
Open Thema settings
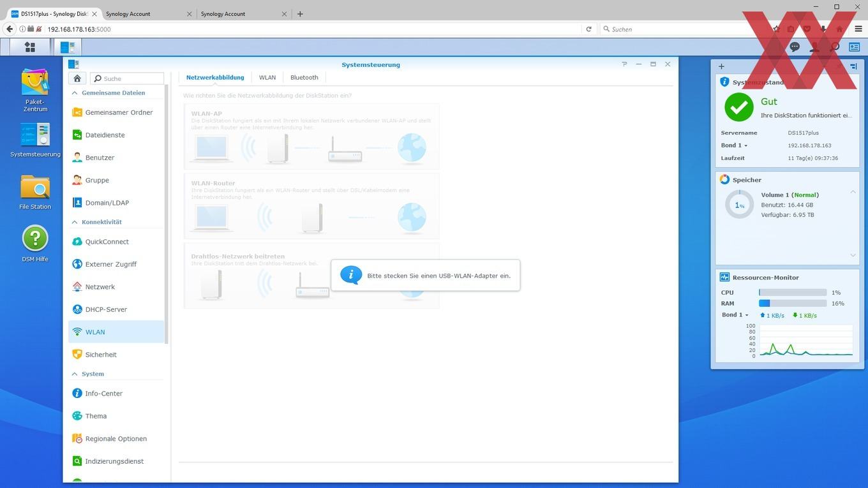click(x=116, y=416)
